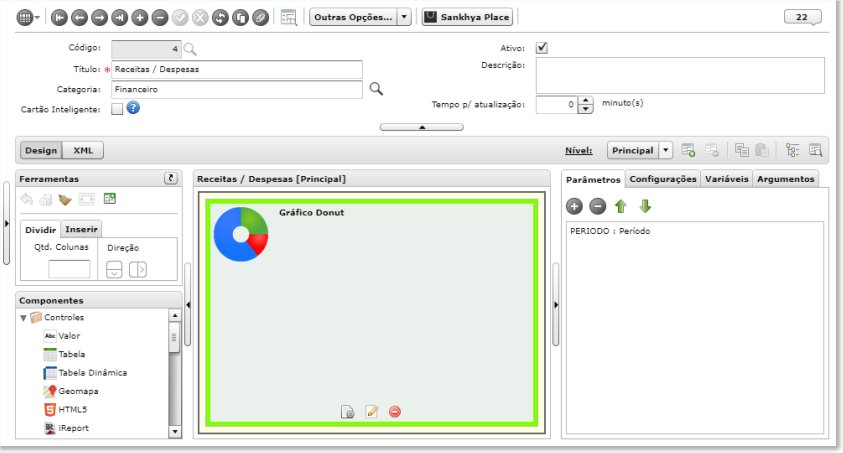Copy level icon in design toolbar
Viewport: 843px width, 453px height.
(742, 150)
